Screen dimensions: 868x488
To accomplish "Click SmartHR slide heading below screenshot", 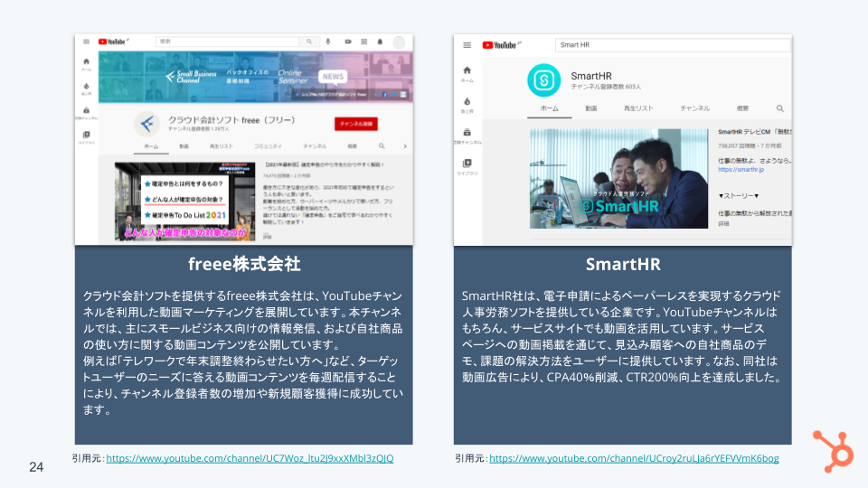I will coord(623,264).
